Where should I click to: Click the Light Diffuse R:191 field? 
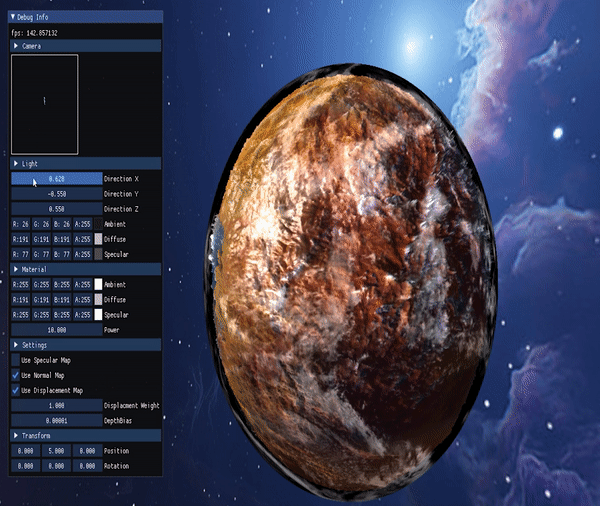tap(21, 239)
